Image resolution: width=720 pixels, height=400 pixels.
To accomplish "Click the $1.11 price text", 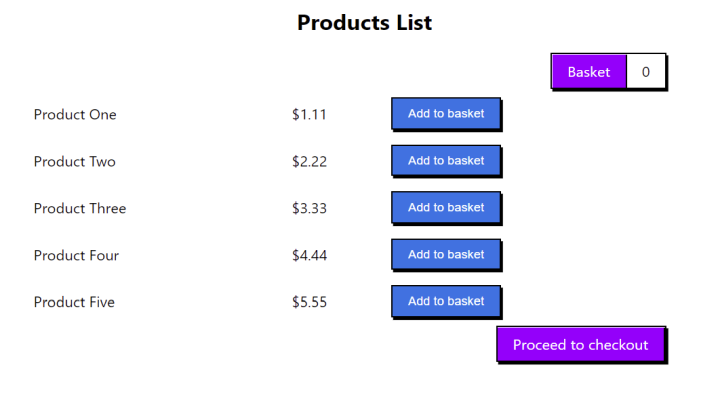I will coord(309,115).
